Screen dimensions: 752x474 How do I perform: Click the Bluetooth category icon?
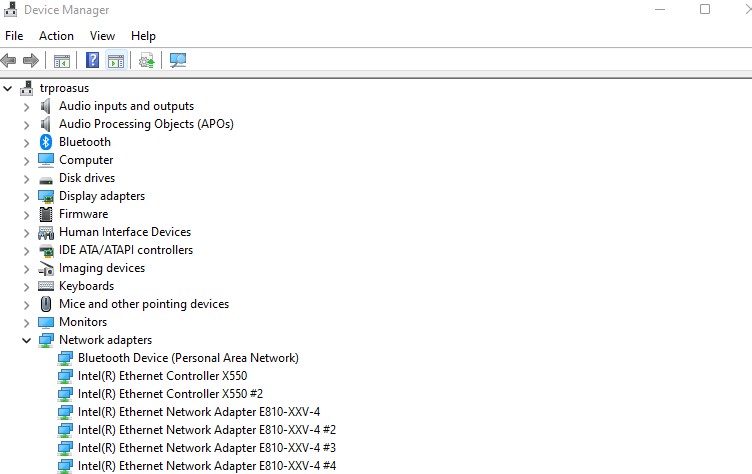46,142
